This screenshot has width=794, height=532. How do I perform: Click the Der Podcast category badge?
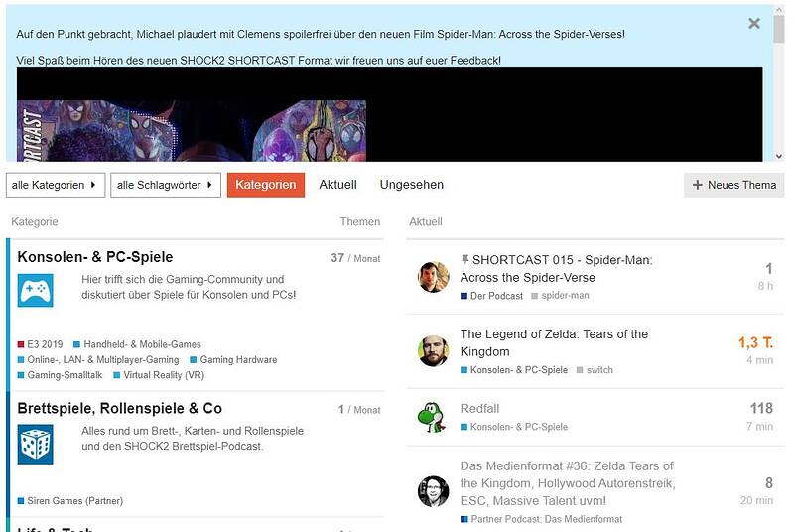point(491,296)
